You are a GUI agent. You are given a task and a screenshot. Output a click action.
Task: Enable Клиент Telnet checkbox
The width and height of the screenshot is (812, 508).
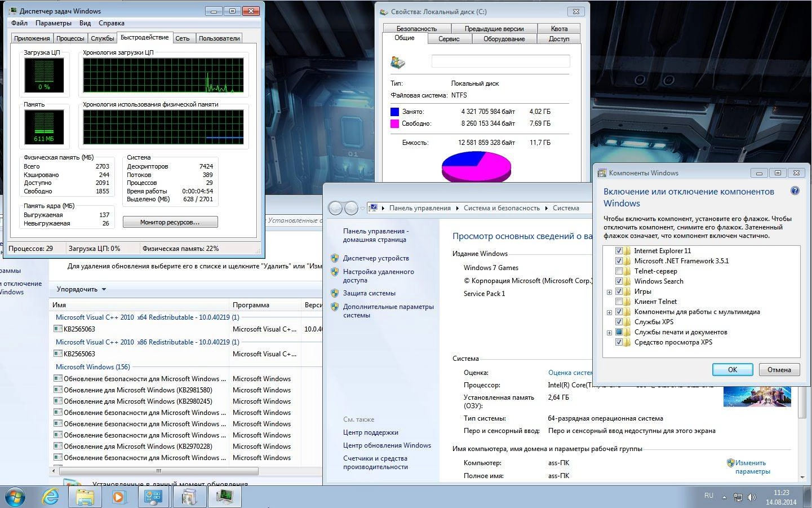point(619,302)
